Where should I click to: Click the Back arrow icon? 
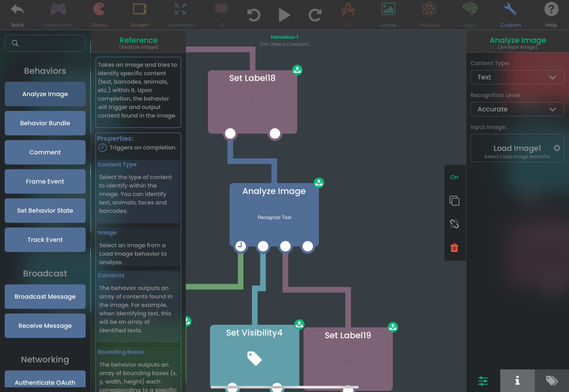(x=18, y=10)
